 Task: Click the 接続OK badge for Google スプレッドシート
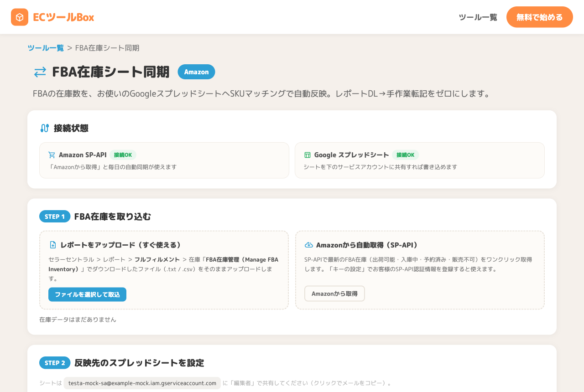(405, 155)
